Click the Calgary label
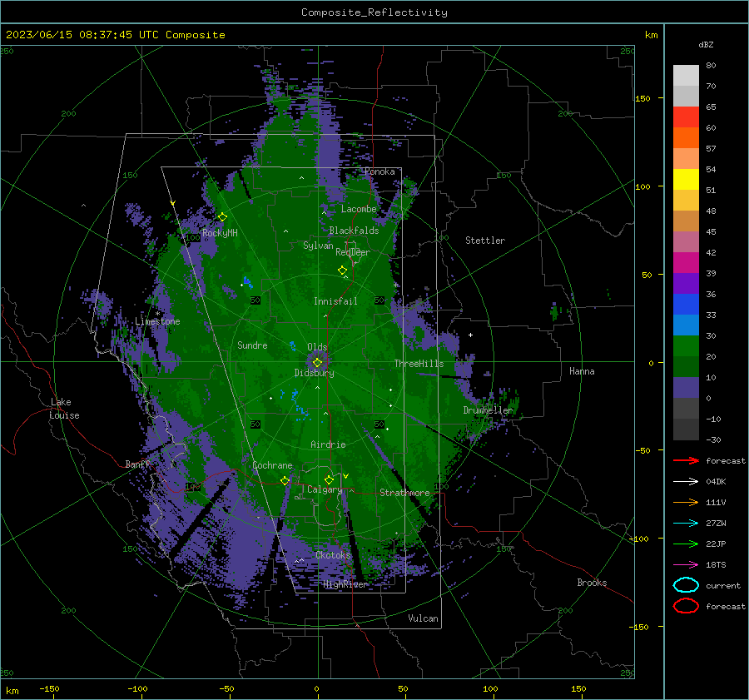This screenshot has width=749, height=700. (325, 489)
